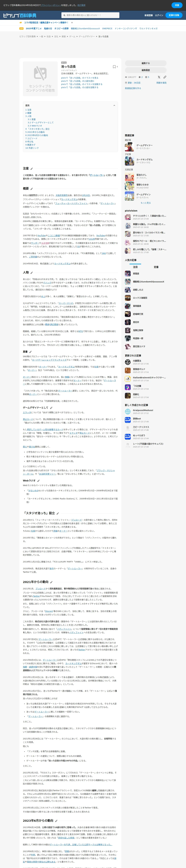
Task: Open 冒険者ギルド updated article
Action: pos(139,369)
